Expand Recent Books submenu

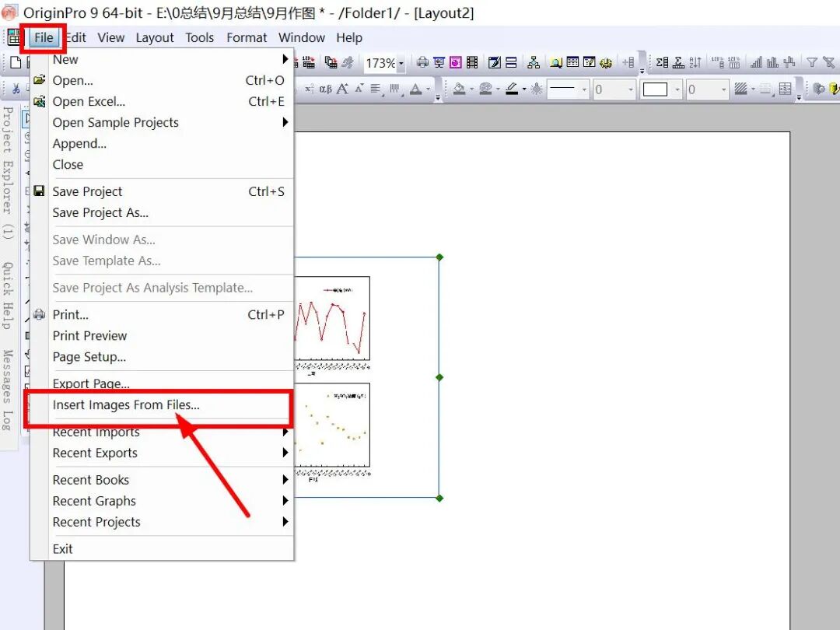[161, 480]
